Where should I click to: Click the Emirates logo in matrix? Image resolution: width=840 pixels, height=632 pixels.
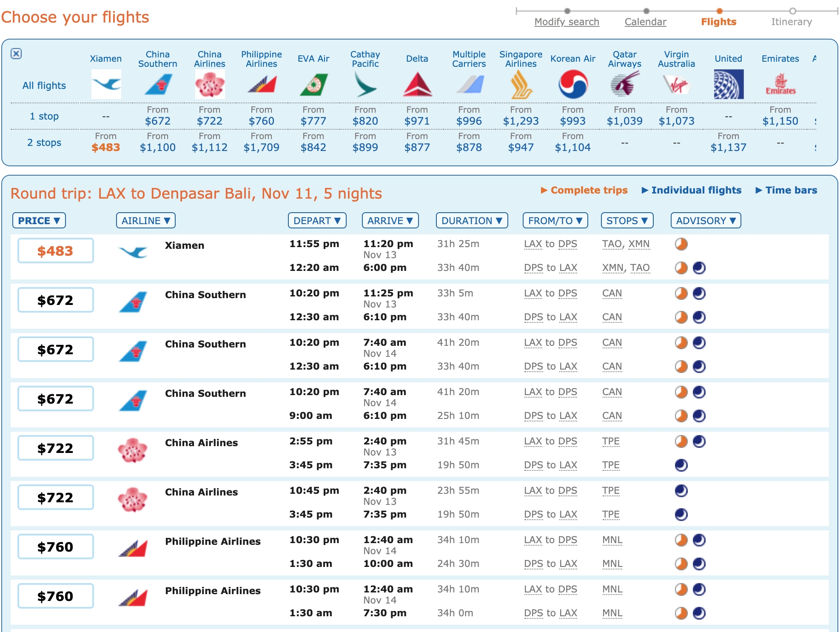point(780,84)
